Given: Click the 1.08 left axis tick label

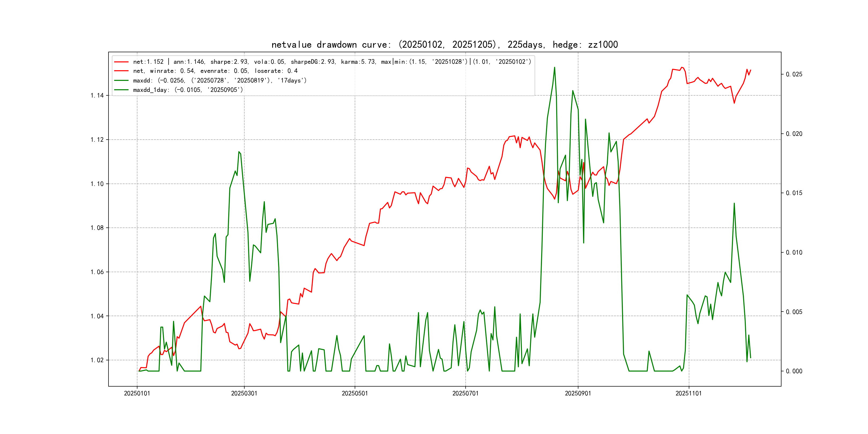Looking at the screenshot, I should click(97, 228).
